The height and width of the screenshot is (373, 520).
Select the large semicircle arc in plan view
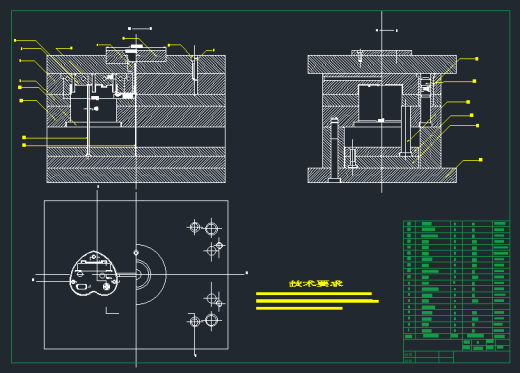tap(151, 274)
